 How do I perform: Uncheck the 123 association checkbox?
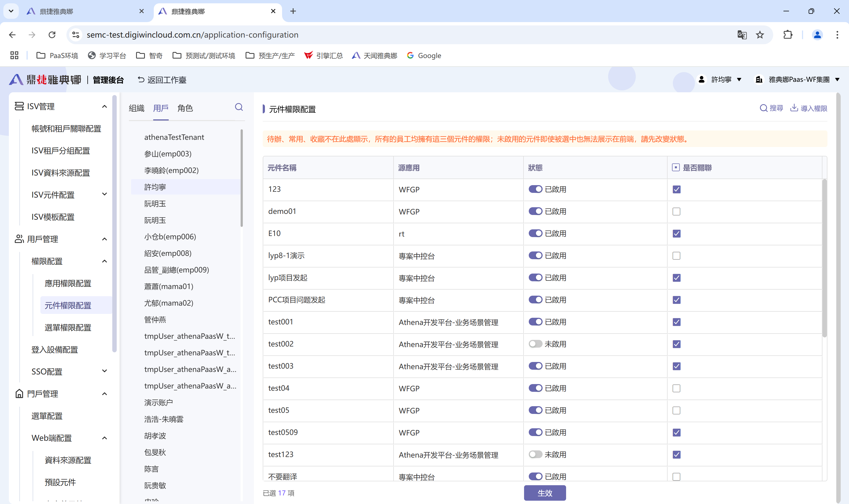tap(676, 189)
